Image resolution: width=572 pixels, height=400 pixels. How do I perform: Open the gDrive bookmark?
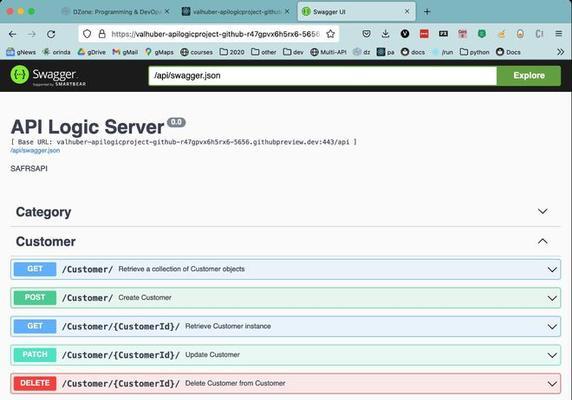click(x=92, y=52)
